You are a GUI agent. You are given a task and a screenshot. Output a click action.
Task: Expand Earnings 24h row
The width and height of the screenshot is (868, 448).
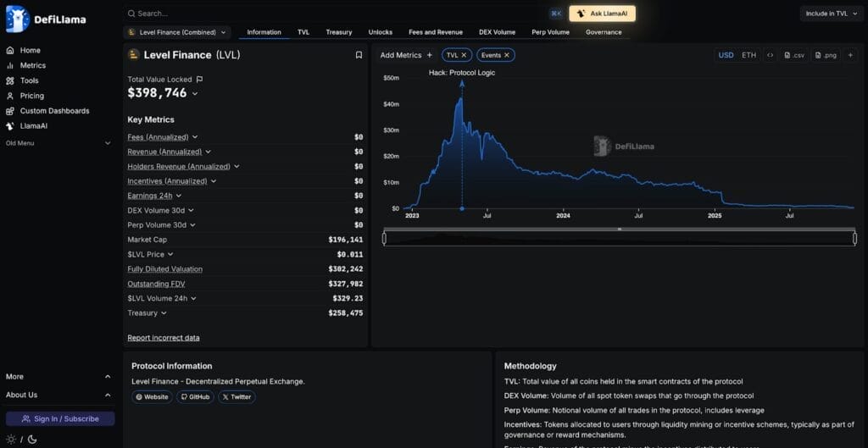[178, 196]
